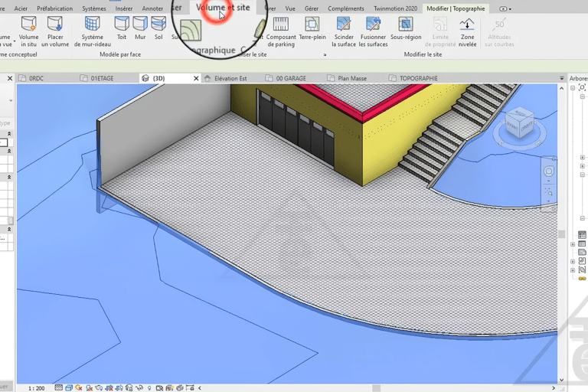Expand schedules node in project browser

(573, 244)
